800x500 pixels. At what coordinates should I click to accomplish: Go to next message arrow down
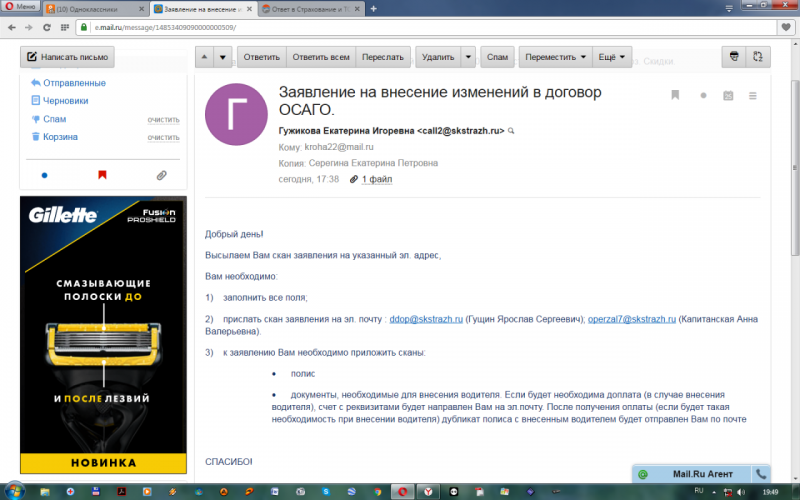tap(222, 57)
